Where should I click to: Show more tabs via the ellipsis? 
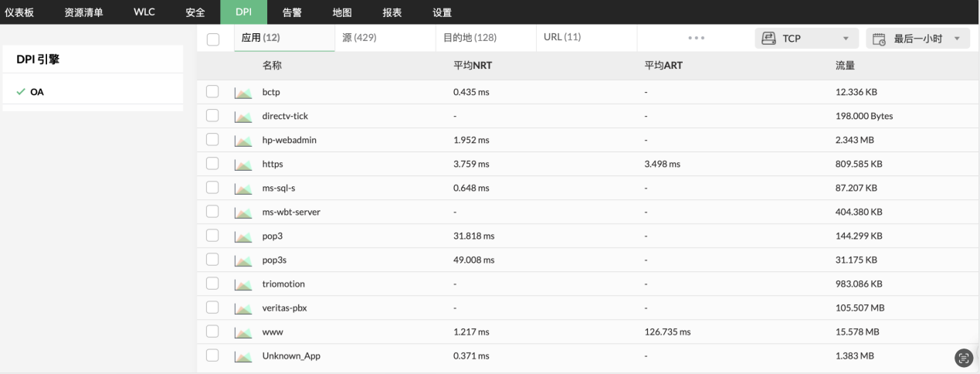[x=696, y=38]
